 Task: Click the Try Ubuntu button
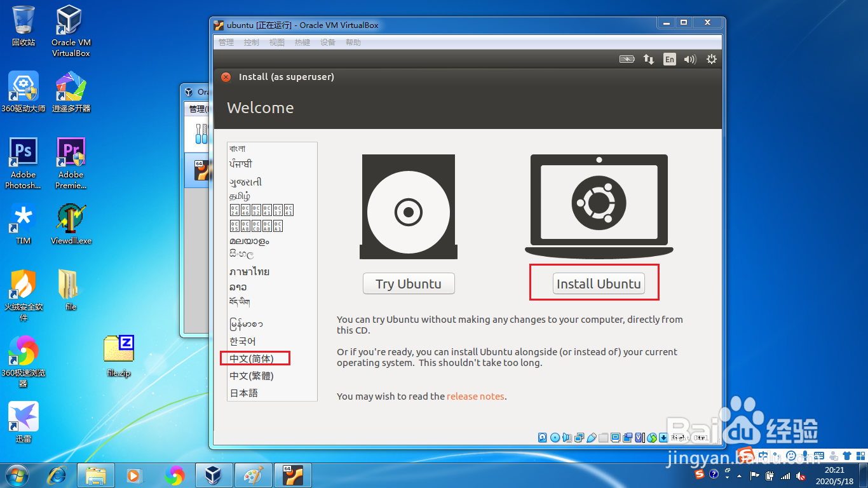pos(409,284)
